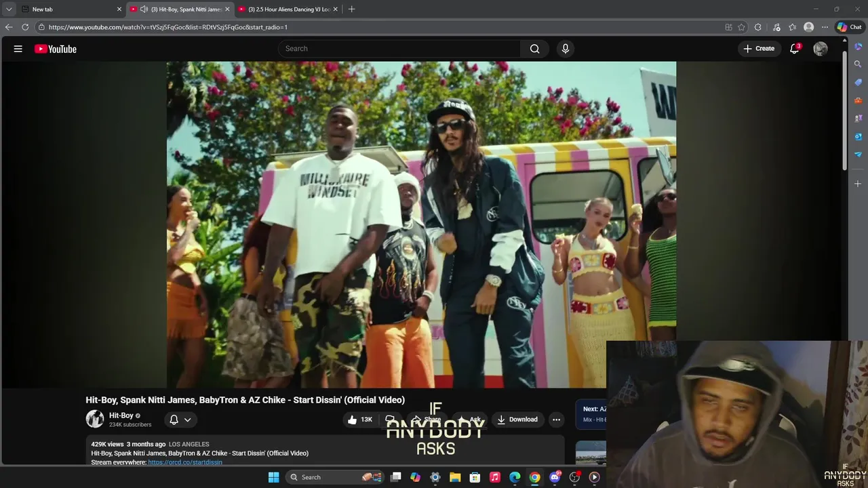Open Google Chrome from the taskbar

pos(535,477)
